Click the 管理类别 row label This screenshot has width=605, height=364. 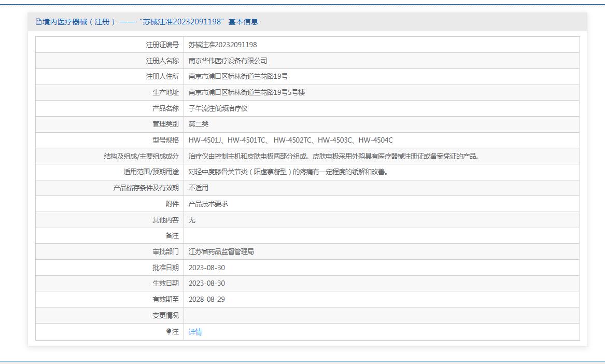pos(165,124)
